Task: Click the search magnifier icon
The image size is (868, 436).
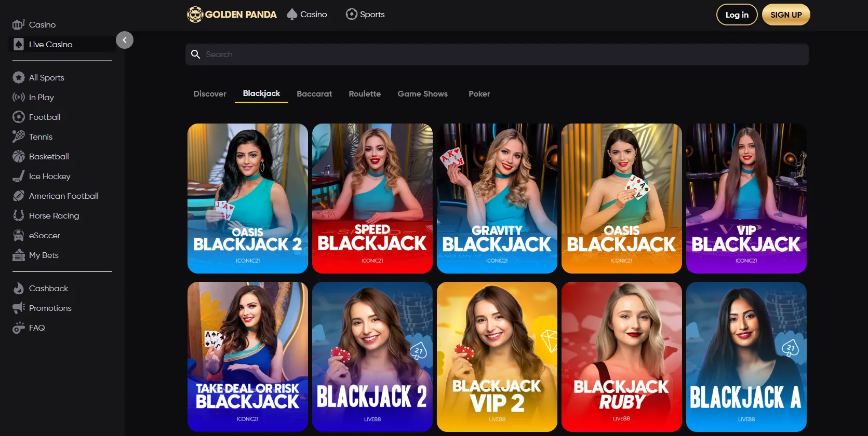Action: pos(196,55)
